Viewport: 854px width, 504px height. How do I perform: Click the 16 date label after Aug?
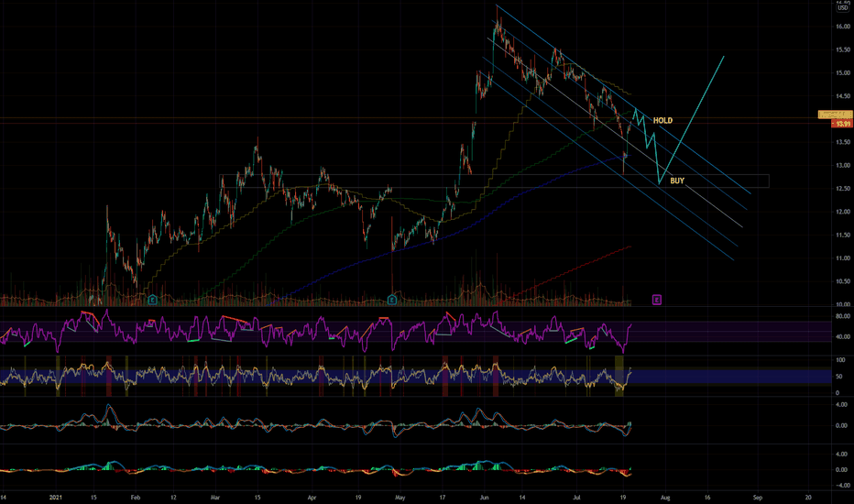[x=707, y=497]
